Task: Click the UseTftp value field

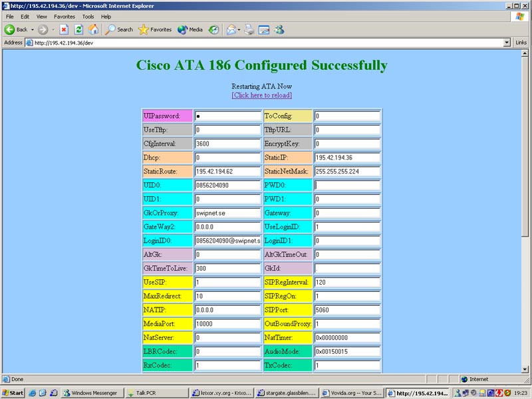Action: coord(227,130)
